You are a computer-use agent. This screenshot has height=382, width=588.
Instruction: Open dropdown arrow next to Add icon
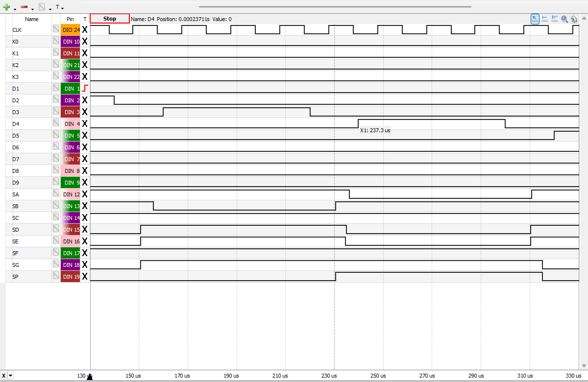point(15,9)
